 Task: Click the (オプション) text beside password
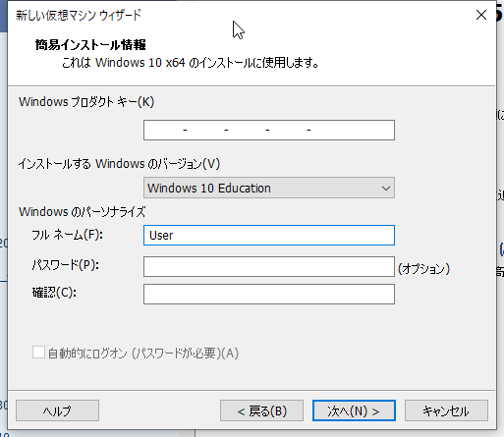(423, 269)
